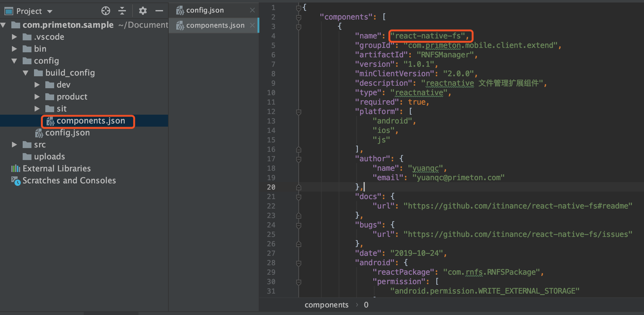Screen dimensions: 644x315
Task: Click the uploads folder icon
Action: 27,157
